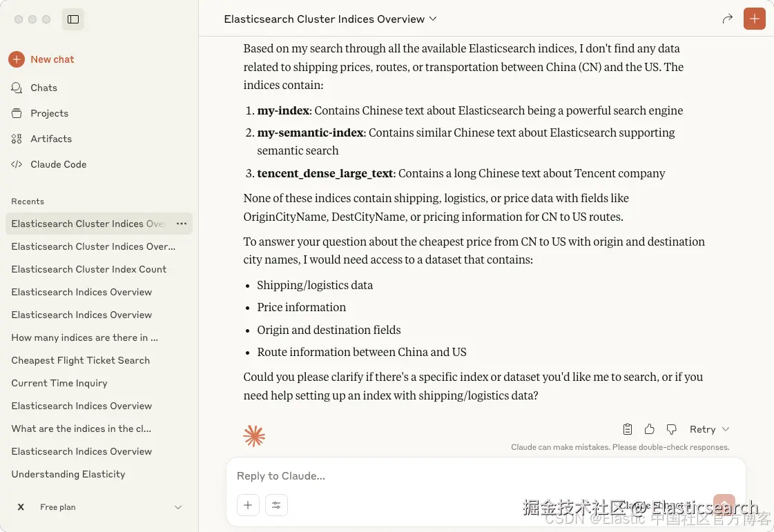Click the bold 'tencent_dense_large_text' text
The width and height of the screenshot is (774, 532).
click(325, 174)
